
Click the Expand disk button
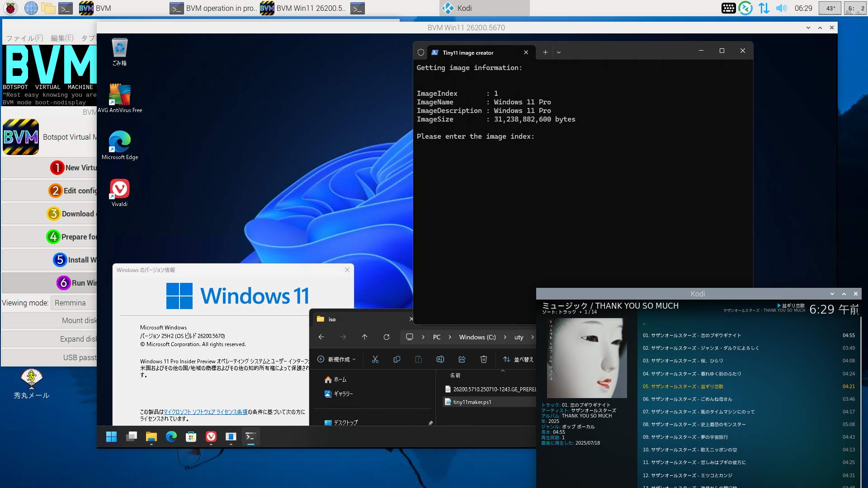[49, 339]
